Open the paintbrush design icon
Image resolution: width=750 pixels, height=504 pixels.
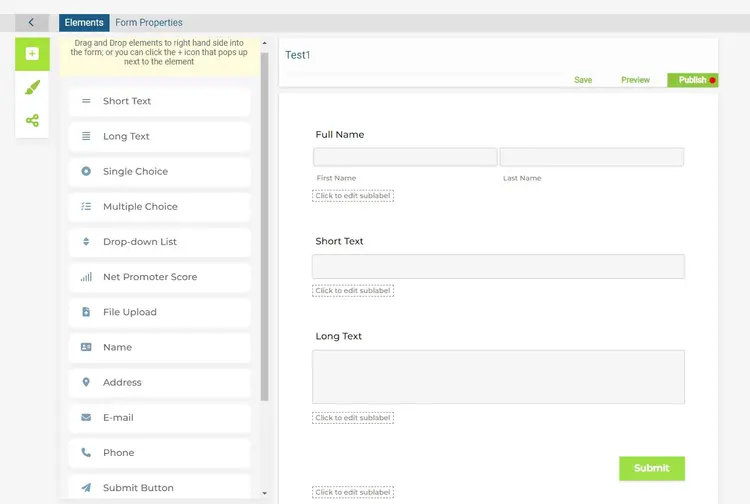click(32, 88)
